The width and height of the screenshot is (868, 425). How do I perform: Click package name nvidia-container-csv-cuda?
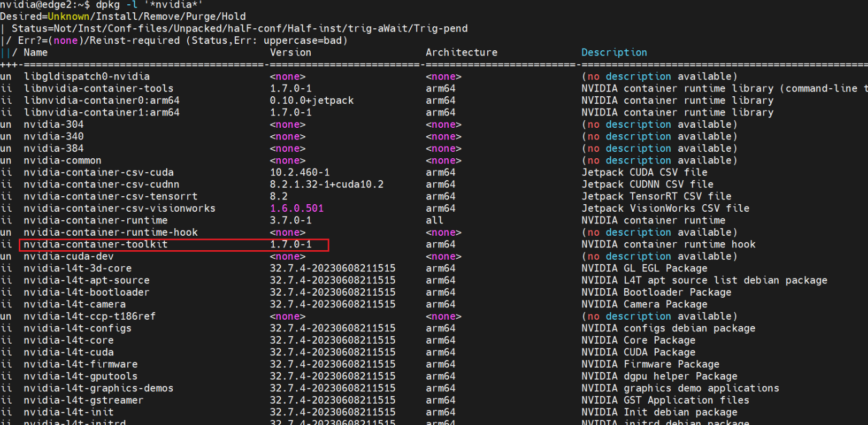(98, 172)
